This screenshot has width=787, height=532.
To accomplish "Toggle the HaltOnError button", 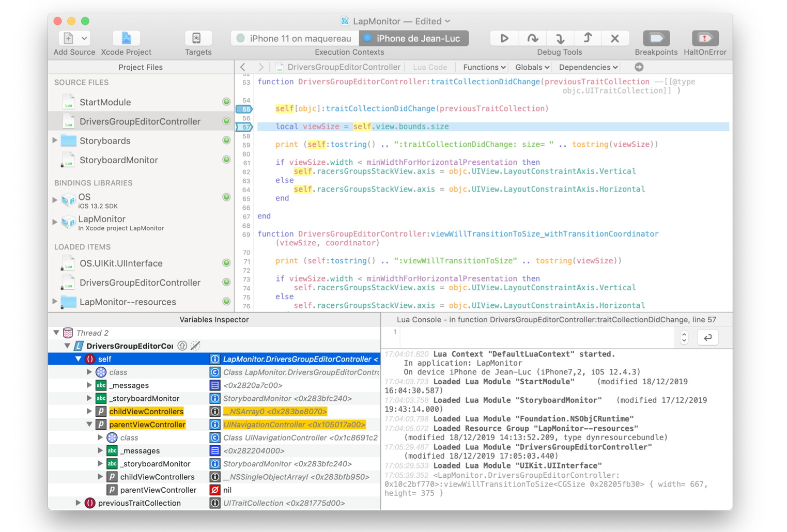I will click(705, 38).
